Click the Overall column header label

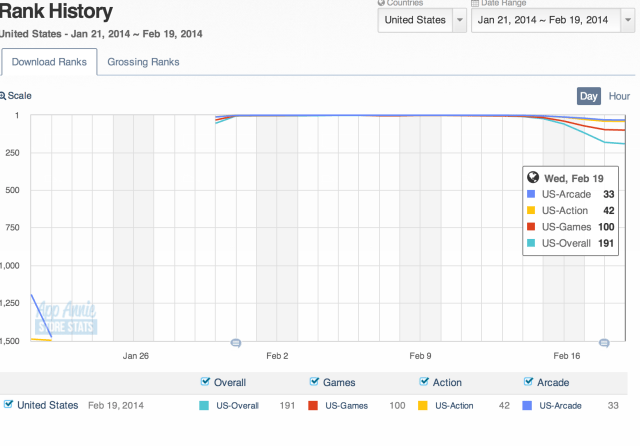230,382
